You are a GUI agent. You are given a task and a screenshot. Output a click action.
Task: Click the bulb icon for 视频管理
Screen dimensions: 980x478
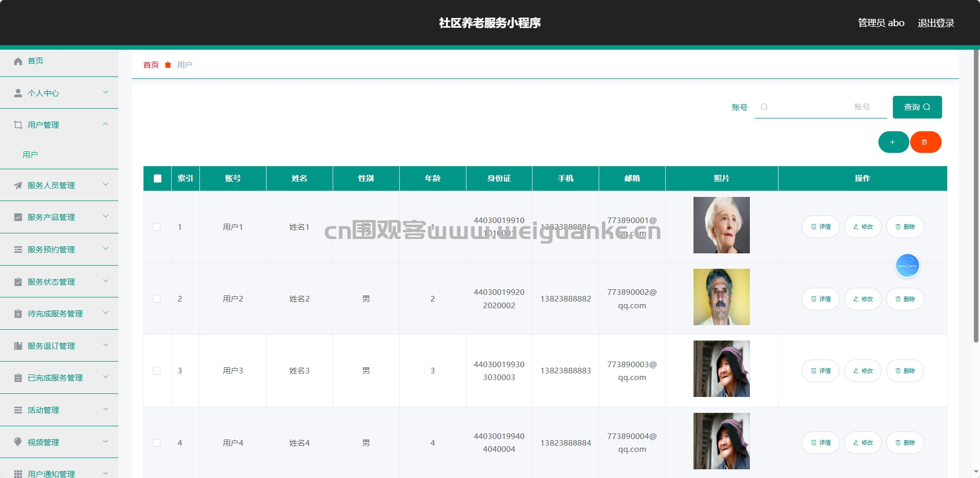18,442
